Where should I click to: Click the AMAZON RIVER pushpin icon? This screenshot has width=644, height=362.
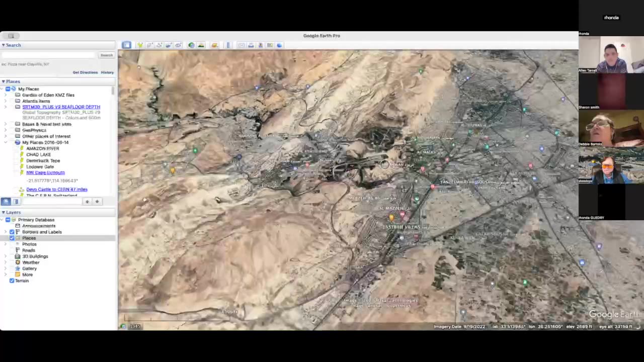coord(22,149)
